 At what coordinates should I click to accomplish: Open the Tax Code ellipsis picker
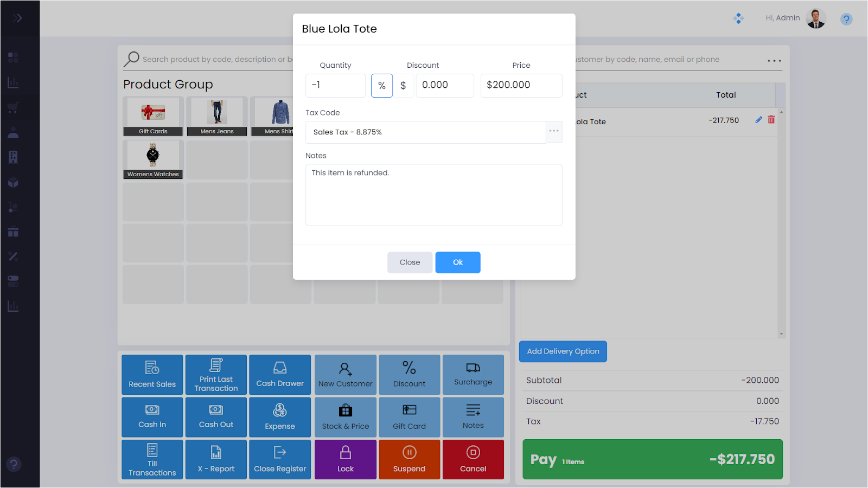click(553, 132)
